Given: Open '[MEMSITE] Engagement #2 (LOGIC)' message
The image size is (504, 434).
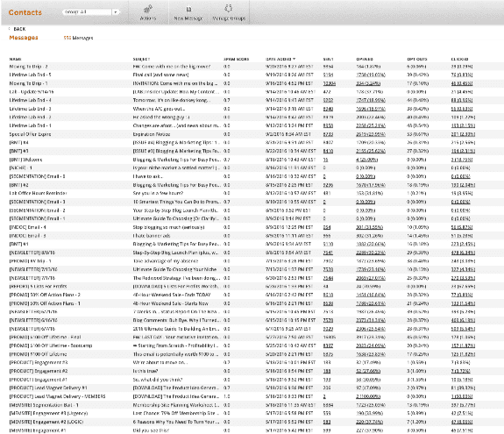Looking at the screenshot, I should click(46, 422).
